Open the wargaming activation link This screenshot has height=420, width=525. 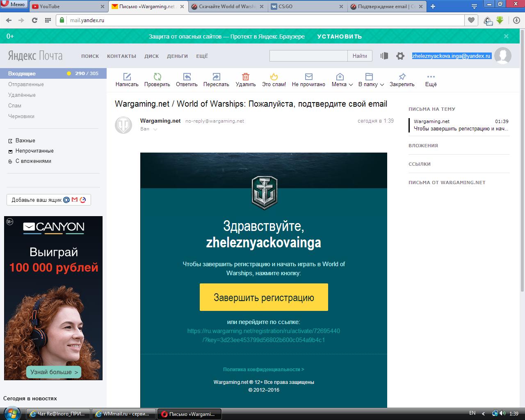pyautogui.click(x=264, y=336)
